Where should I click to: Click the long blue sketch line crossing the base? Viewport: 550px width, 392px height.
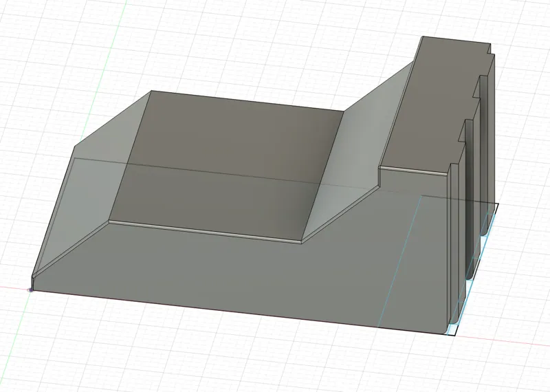click(400, 261)
